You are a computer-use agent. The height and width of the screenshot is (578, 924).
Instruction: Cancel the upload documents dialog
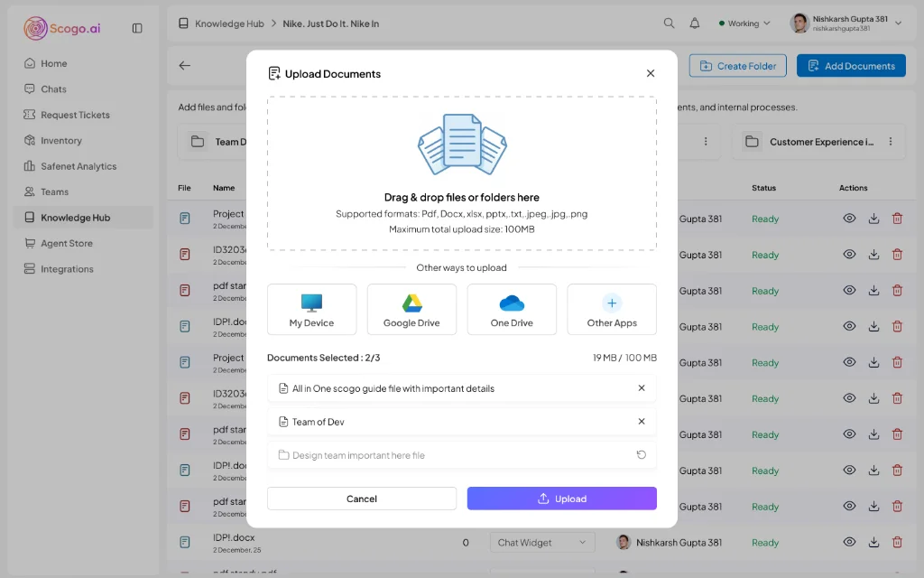tap(362, 499)
